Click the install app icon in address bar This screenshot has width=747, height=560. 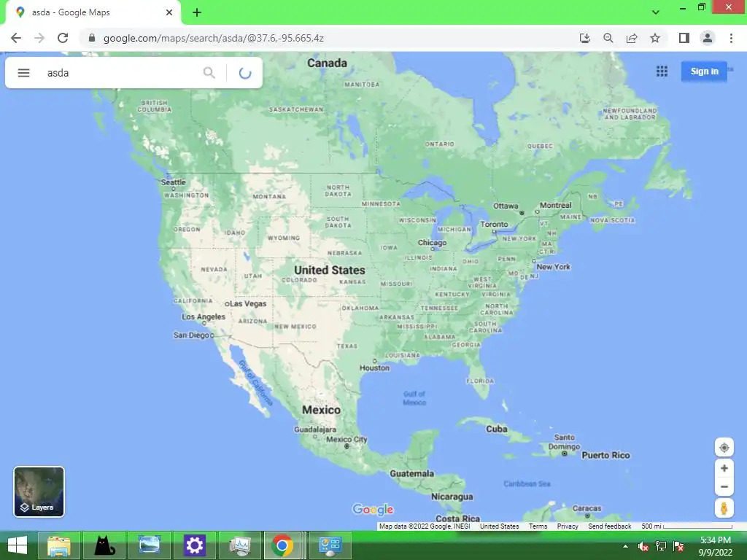pos(584,38)
